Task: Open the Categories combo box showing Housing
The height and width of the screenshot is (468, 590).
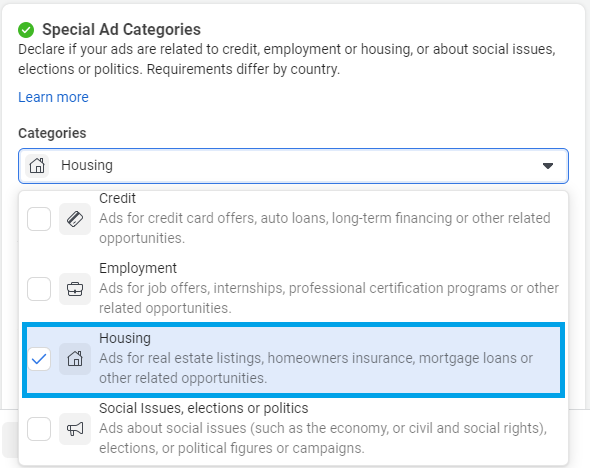Action: coord(293,166)
